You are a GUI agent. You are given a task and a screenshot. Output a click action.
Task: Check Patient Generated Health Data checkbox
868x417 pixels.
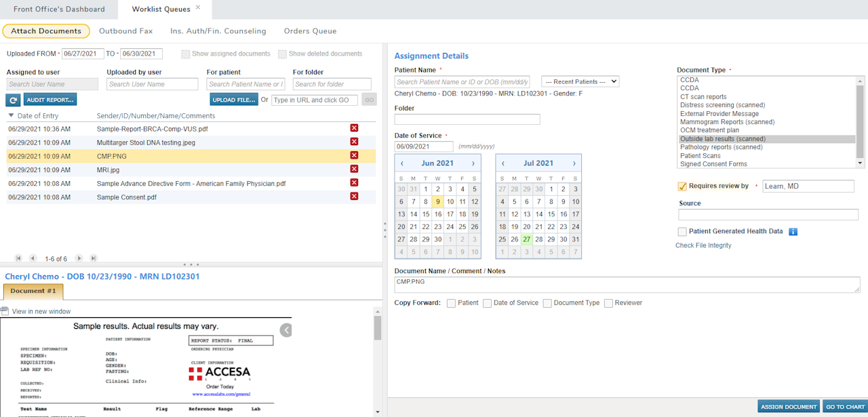(682, 232)
